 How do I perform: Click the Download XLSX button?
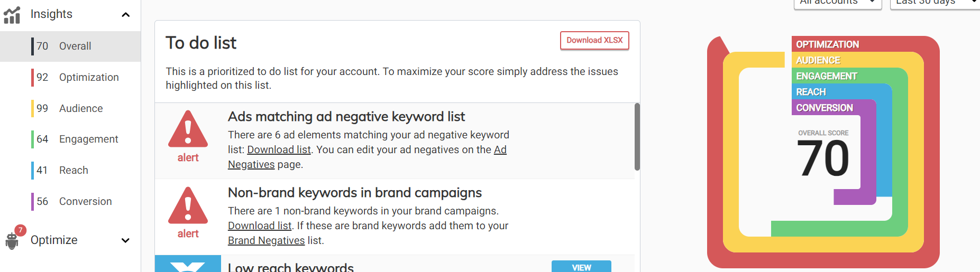(594, 41)
